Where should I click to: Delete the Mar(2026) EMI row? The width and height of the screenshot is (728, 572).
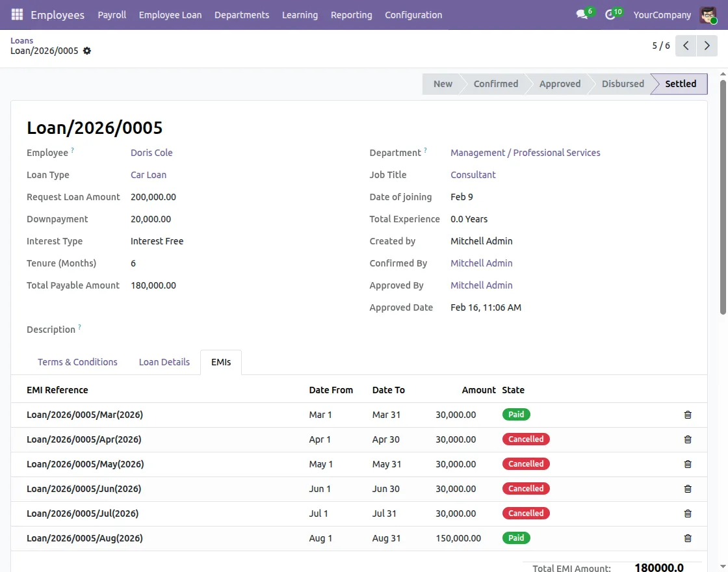click(x=688, y=415)
